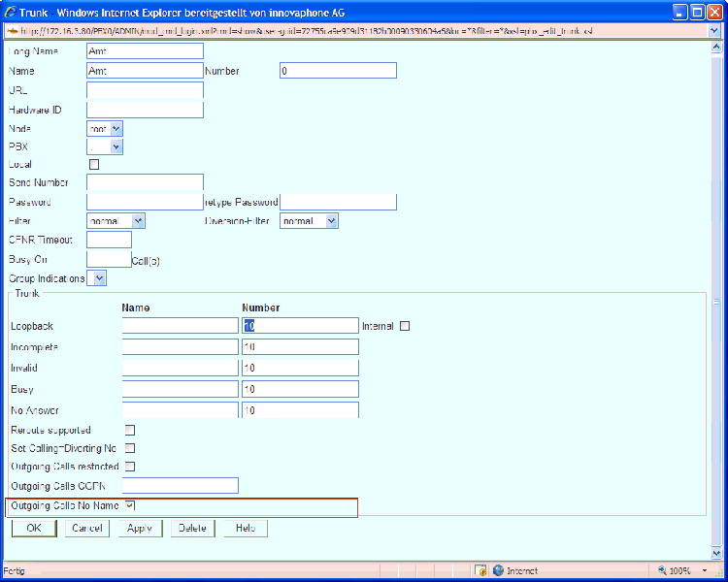Click the Incomplete Number field
This screenshot has width=728, height=582.
300,346
